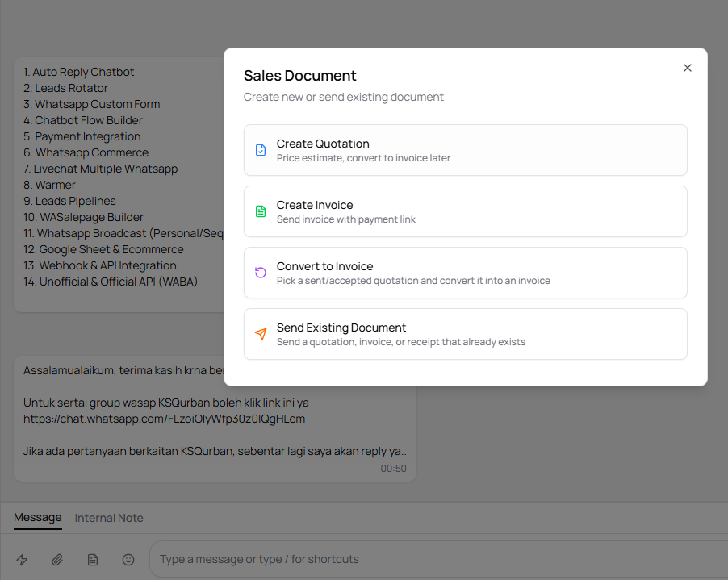Click the '1. Auto Reply Chatbot' line
Image resolution: width=728 pixels, height=580 pixels.
click(x=78, y=72)
